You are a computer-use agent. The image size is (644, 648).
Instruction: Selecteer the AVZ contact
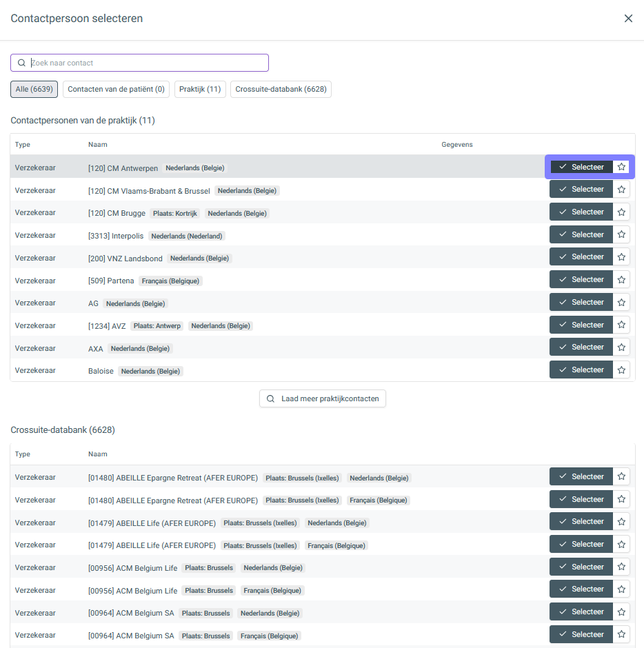click(581, 325)
